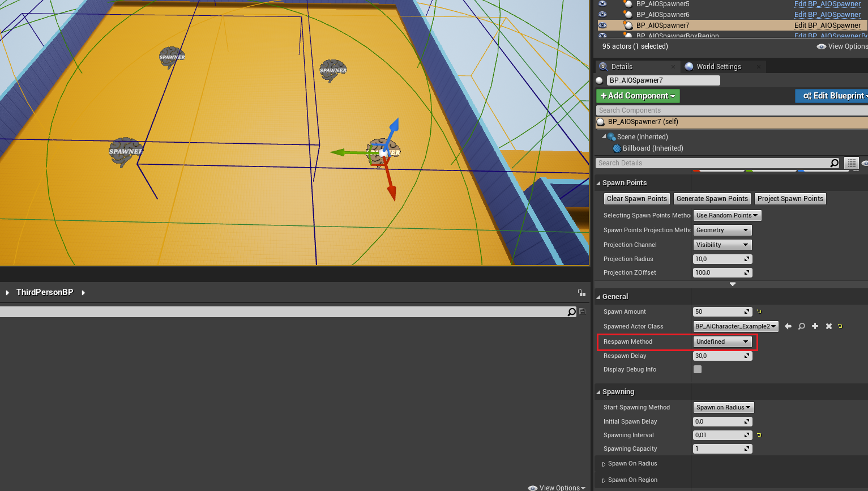The image size is (868, 491).
Task: Reset Spawn Amount to default value
Action: (x=759, y=311)
